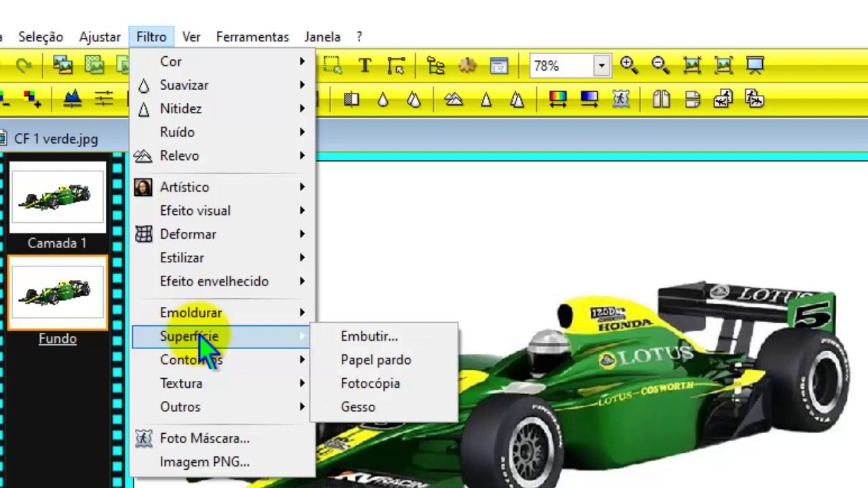Select Papel pardo surface filter
This screenshot has height=488, width=868.
click(384, 360)
